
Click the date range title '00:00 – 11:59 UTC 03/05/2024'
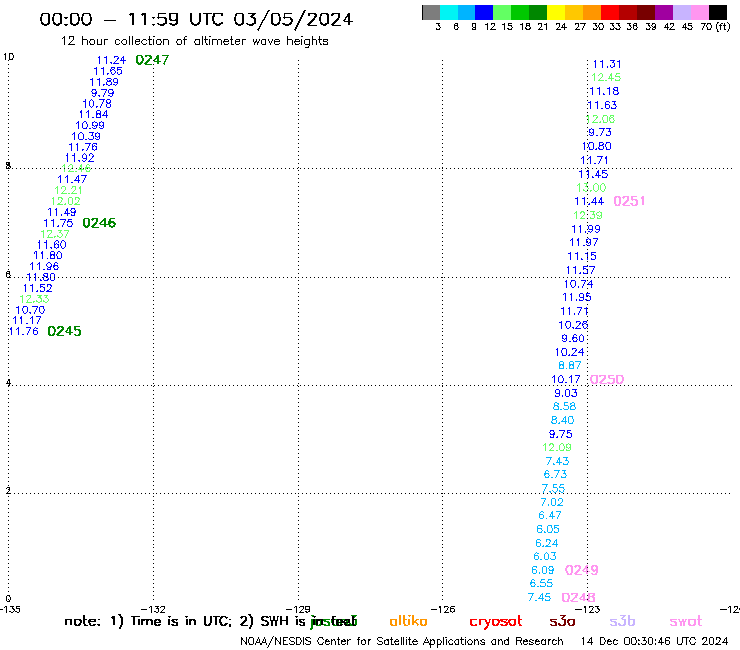(196, 20)
